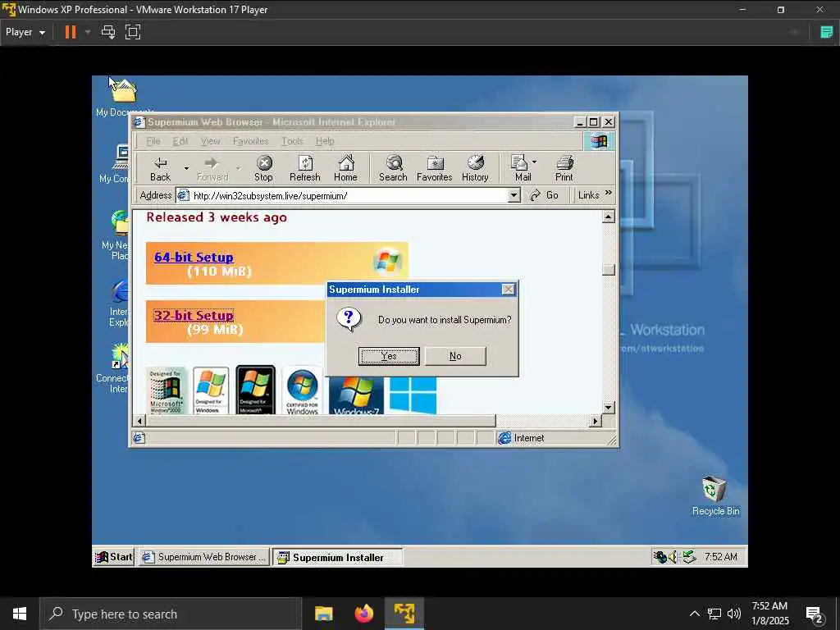Enter VMware full screen mode
This screenshot has width=840, height=630.
click(x=132, y=32)
